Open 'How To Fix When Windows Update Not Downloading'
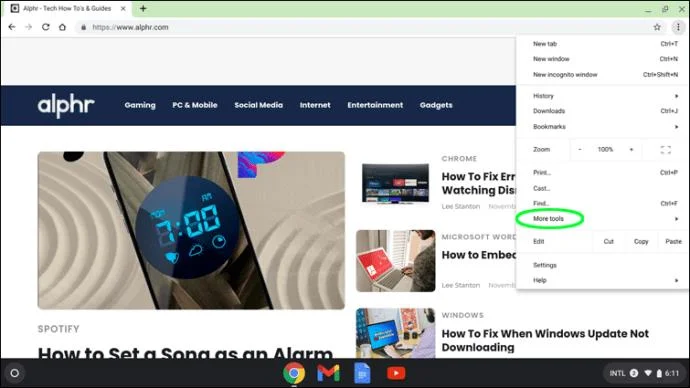 coord(545,340)
